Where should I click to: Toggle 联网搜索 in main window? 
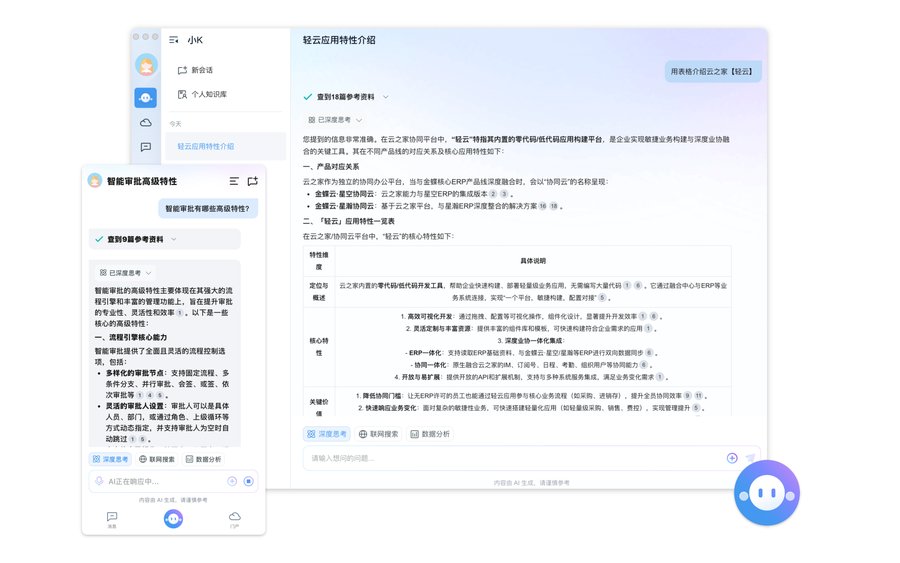pyautogui.click(x=378, y=434)
